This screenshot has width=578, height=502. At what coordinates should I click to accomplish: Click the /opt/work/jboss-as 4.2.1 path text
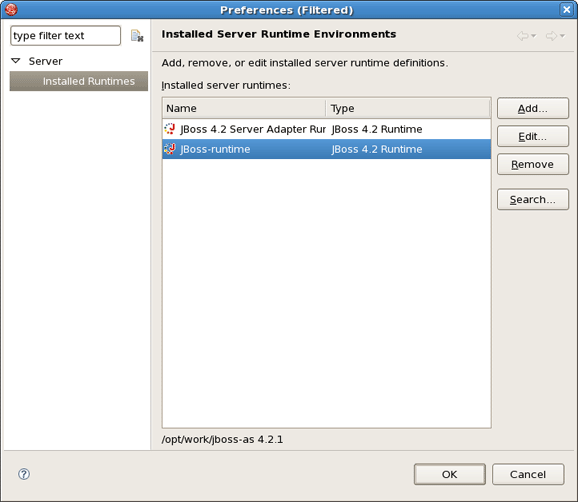(x=222, y=439)
